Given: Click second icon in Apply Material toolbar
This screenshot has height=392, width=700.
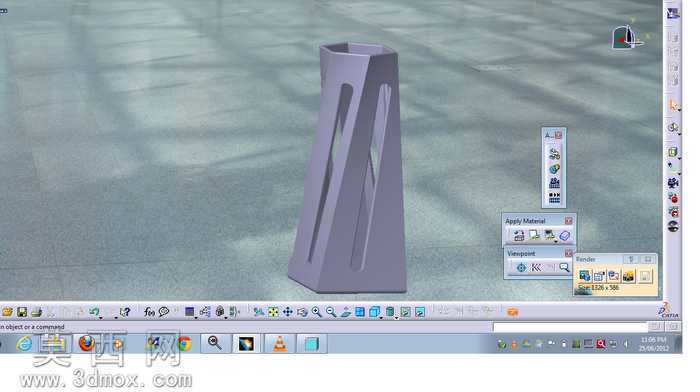Looking at the screenshot, I should click(x=534, y=235).
